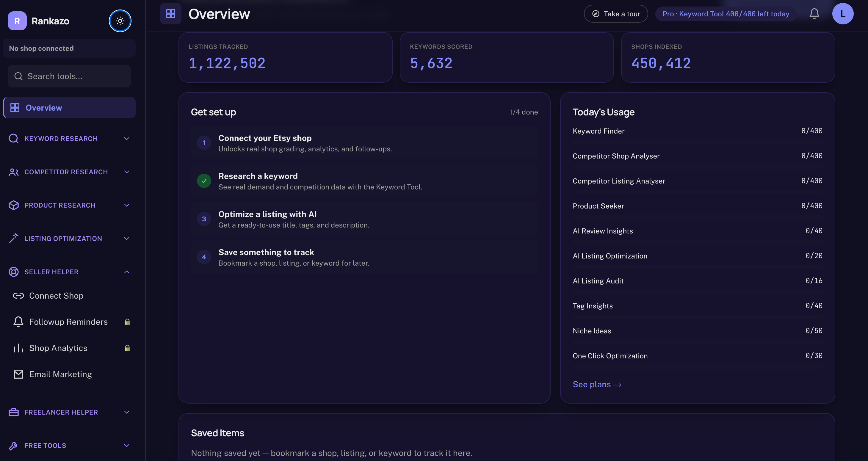This screenshot has width=868, height=461.
Task: Click the Rankazo R logo icon
Action: pos(17,21)
